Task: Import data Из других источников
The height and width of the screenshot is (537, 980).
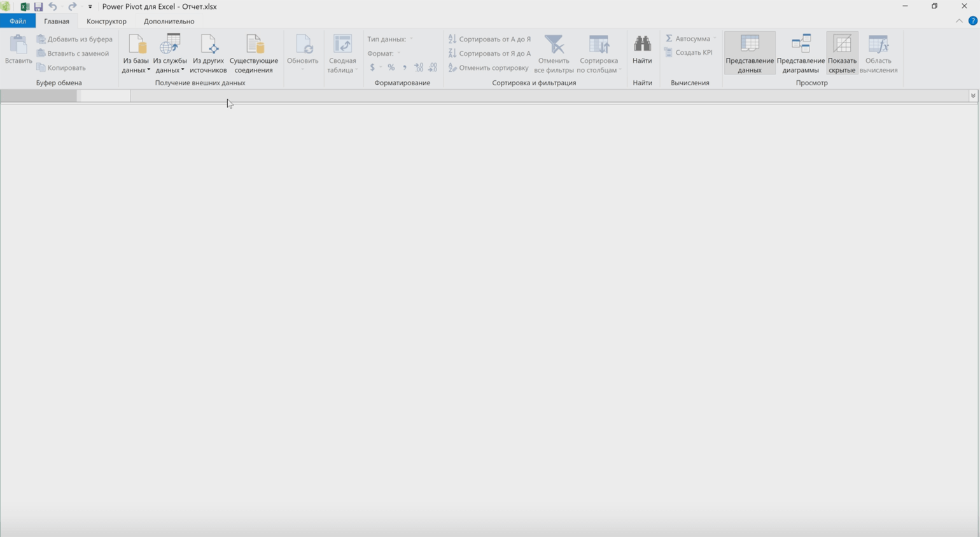Action: (x=208, y=53)
